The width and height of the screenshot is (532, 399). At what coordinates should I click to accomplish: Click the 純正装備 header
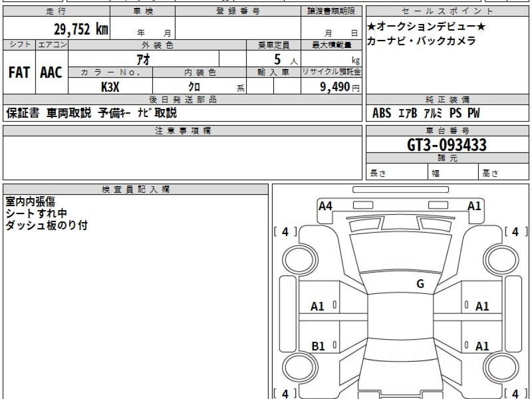point(448,100)
